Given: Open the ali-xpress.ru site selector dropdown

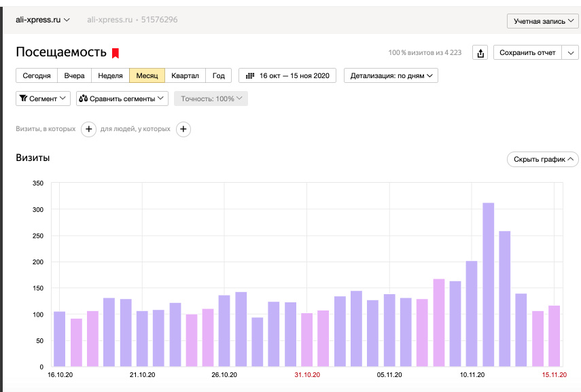Looking at the screenshot, I should (43, 20).
